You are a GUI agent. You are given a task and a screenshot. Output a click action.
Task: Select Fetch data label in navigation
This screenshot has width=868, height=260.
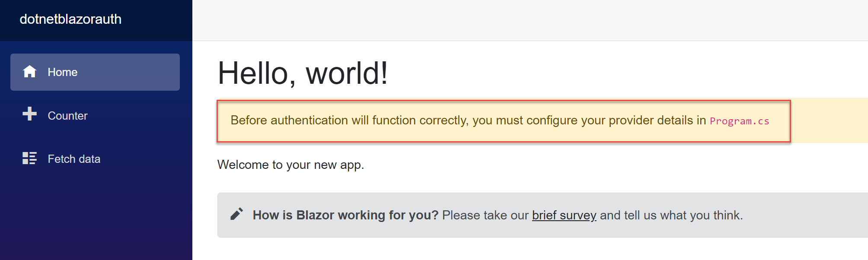pos(74,159)
